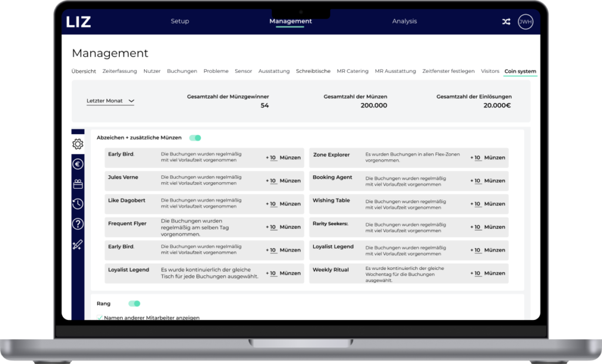Open the magic wand sidebar icon
The height and width of the screenshot is (364, 602).
tap(78, 245)
